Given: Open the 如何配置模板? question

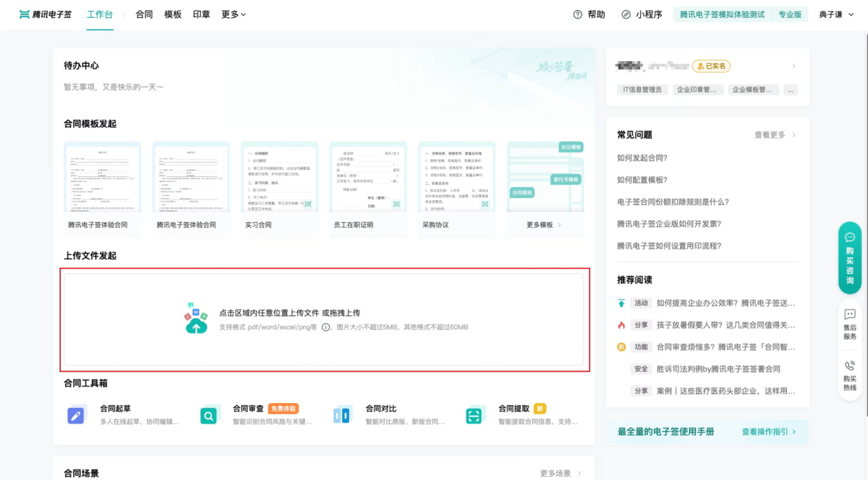Looking at the screenshot, I should pos(642,180).
